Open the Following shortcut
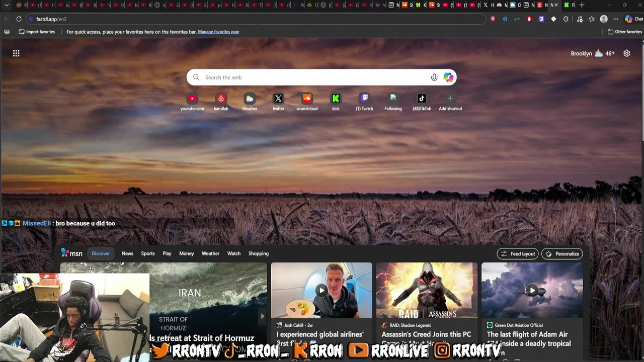 pyautogui.click(x=393, y=102)
